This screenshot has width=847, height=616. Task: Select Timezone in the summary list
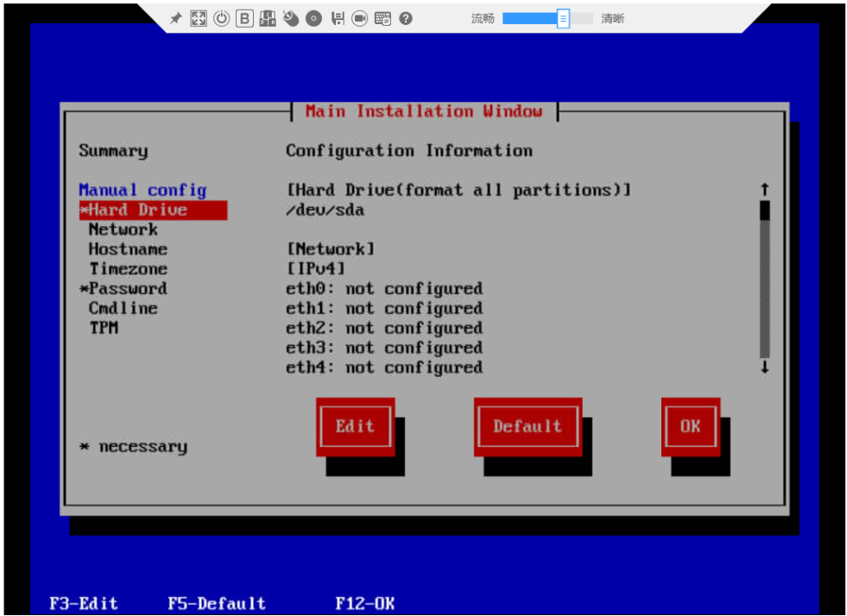tap(128, 269)
